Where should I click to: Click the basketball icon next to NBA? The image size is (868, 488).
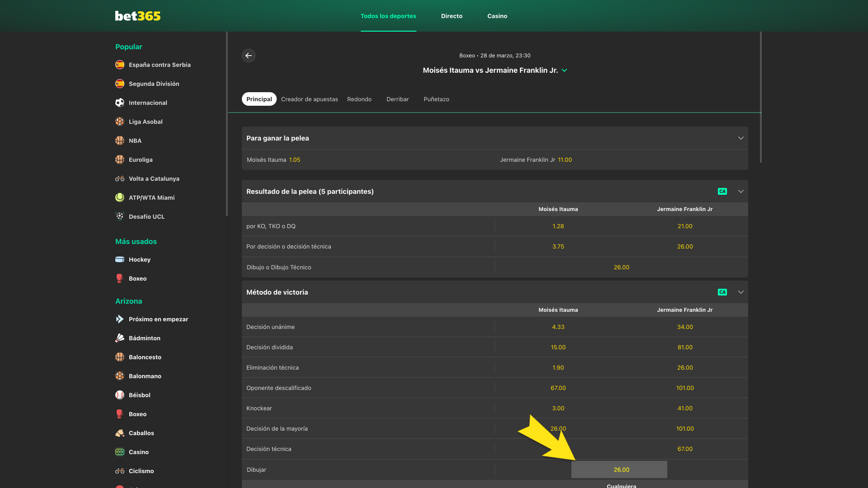[x=120, y=141]
